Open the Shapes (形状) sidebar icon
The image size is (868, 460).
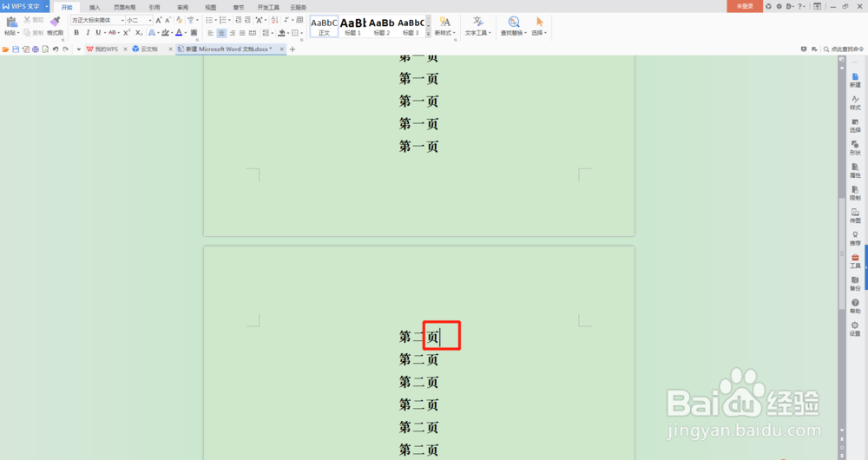(855, 148)
